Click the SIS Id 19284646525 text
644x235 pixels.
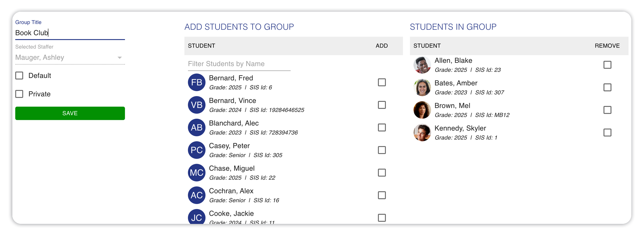coord(277,110)
